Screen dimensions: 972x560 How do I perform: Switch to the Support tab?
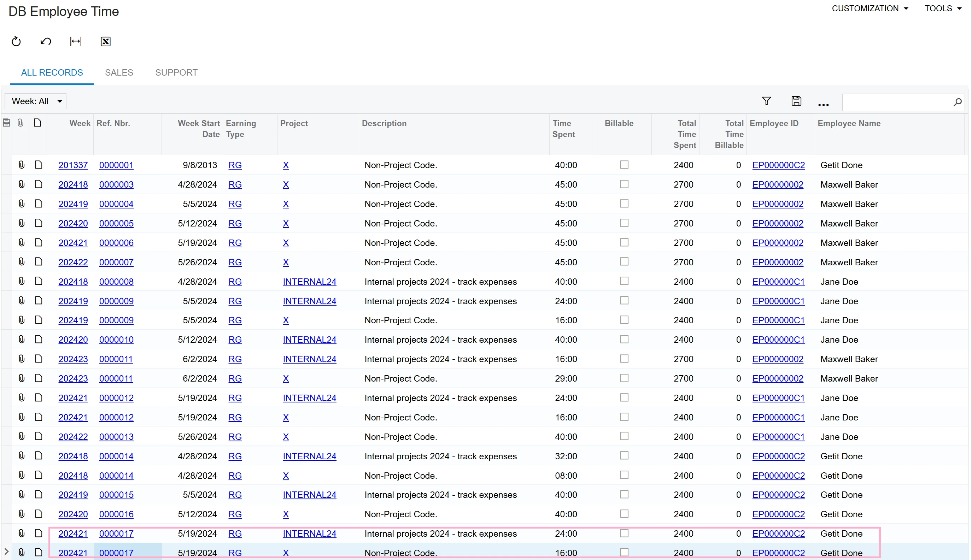176,72
